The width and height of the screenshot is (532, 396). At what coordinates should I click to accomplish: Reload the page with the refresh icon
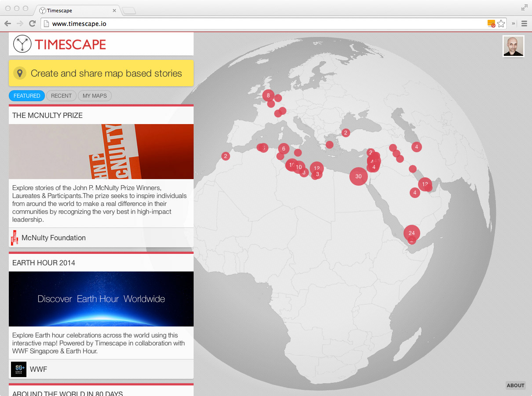click(32, 24)
